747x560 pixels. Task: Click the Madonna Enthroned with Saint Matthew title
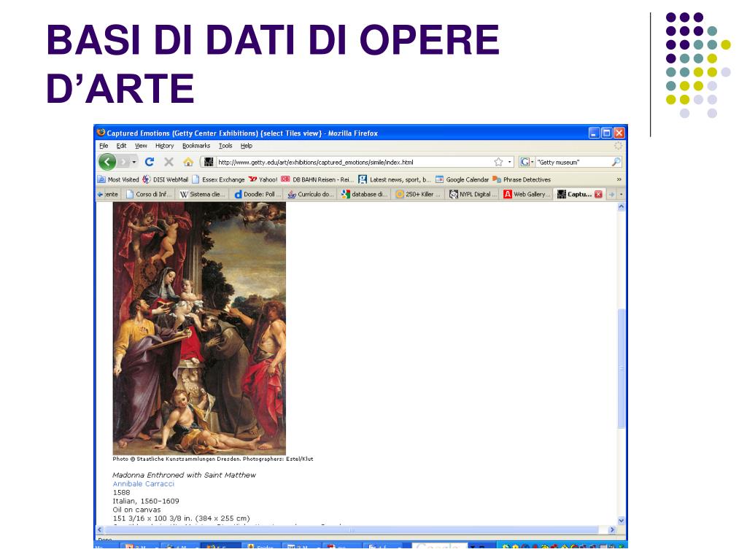pos(184,475)
